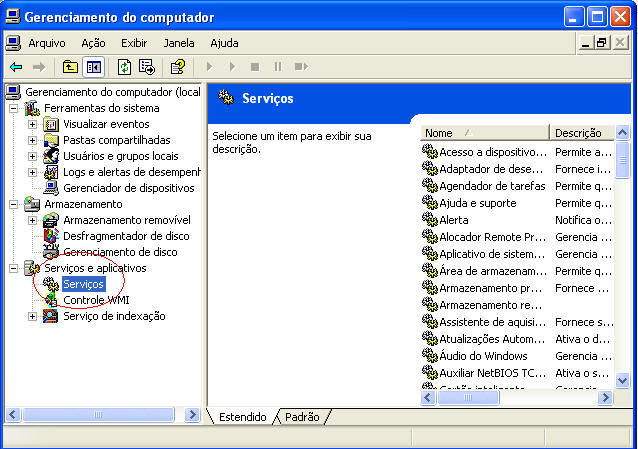Click services vertical scrollbar thumb

click(x=622, y=160)
